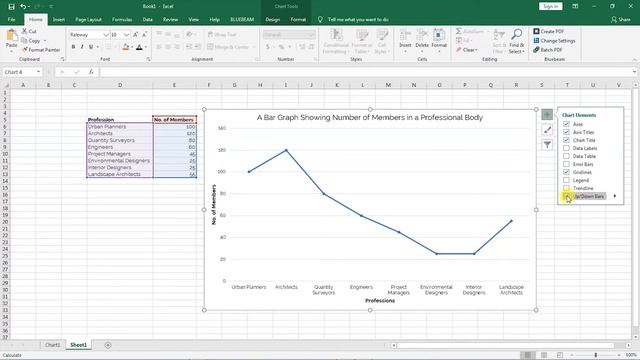Apply italic formatting with the I icon
The image size is (640, 360).
(82, 47)
